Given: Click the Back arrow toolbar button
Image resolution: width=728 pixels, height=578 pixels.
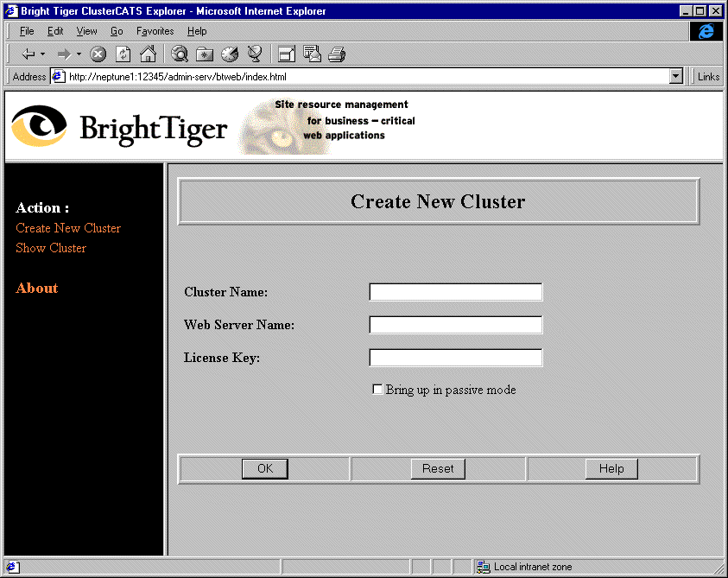Looking at the screenshot, I should click(28, 54).
